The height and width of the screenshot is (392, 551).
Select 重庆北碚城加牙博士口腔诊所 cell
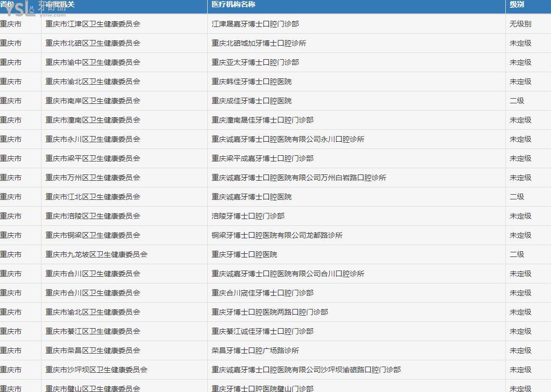259,43
